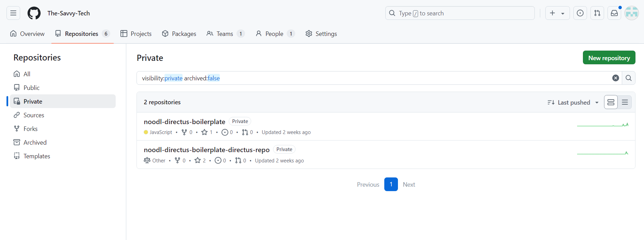This screenshot has width=644, height=240.
Task: Open forks count of noodl-directus-boilerplate
Action: click(x=187, y=132)
